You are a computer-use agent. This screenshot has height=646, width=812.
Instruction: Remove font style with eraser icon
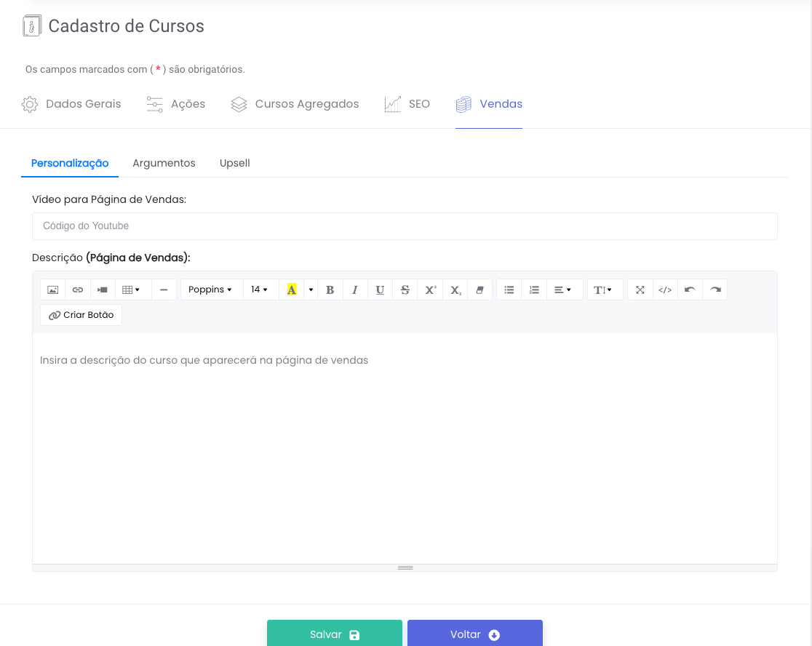coord(479,290)
